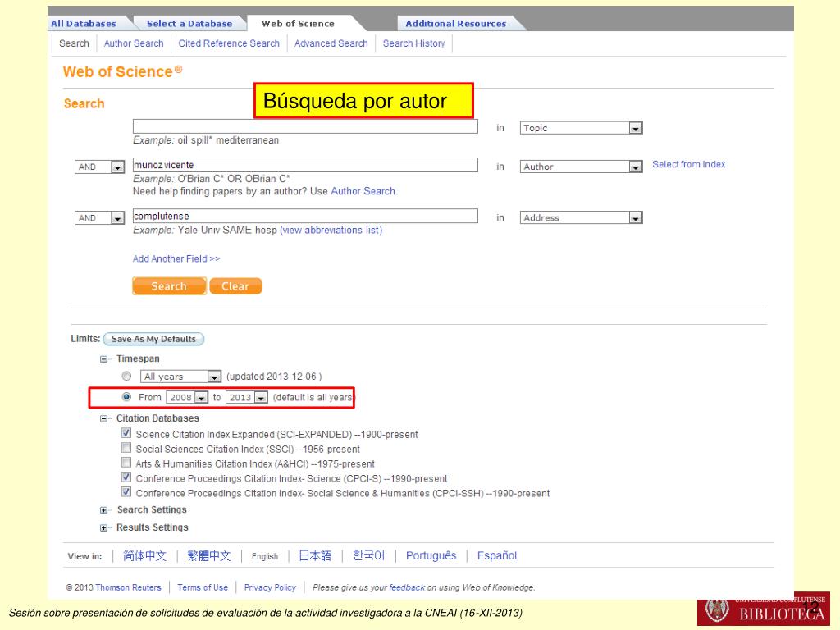Viewport: 840px width, 630px height.
Task: Open the view abbreviations list link
Action: [x=331, y=230]
